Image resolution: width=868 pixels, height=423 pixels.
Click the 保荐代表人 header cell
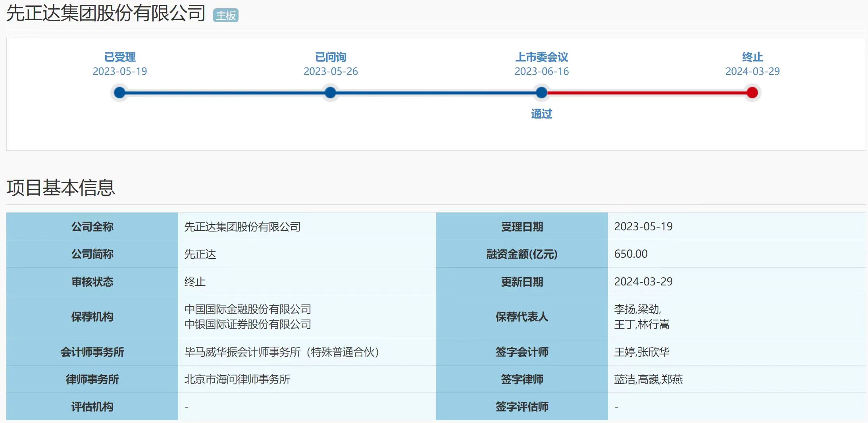tap(522, 316)
